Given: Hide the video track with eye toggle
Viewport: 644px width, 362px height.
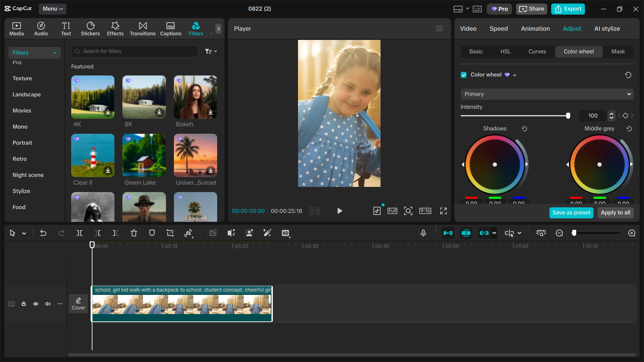Looking at the screenshot, I should (36, 304).
